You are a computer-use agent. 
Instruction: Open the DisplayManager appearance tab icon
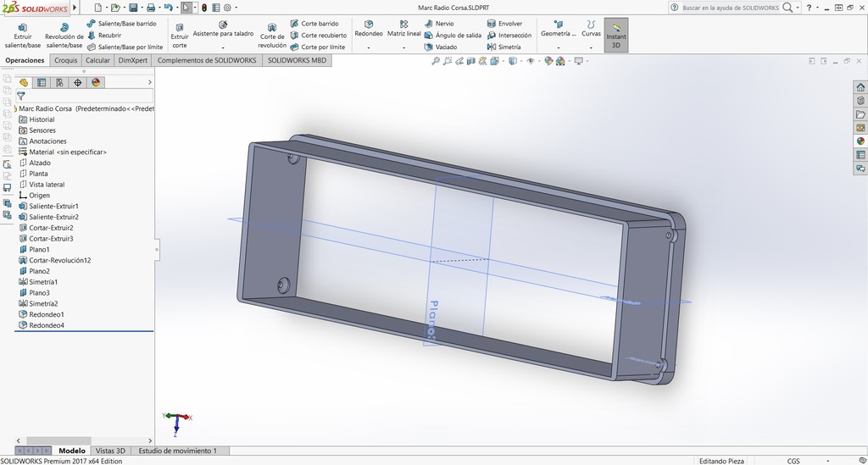96,82
